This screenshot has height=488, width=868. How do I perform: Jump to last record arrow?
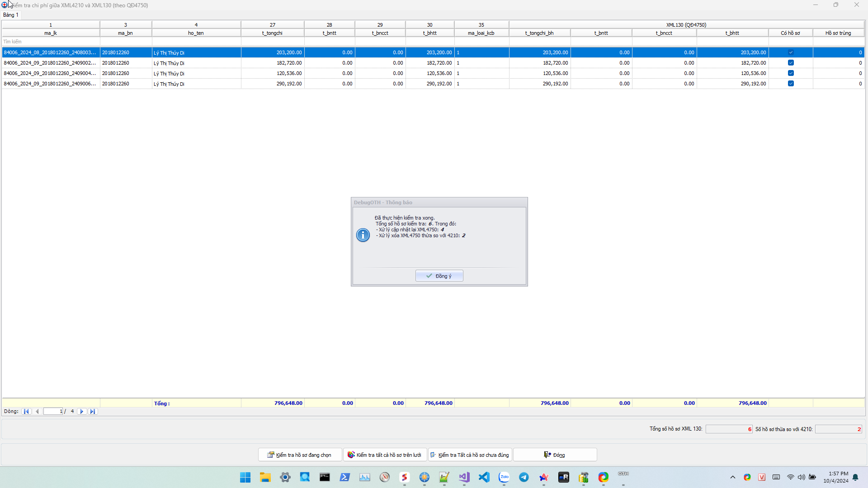93,411
